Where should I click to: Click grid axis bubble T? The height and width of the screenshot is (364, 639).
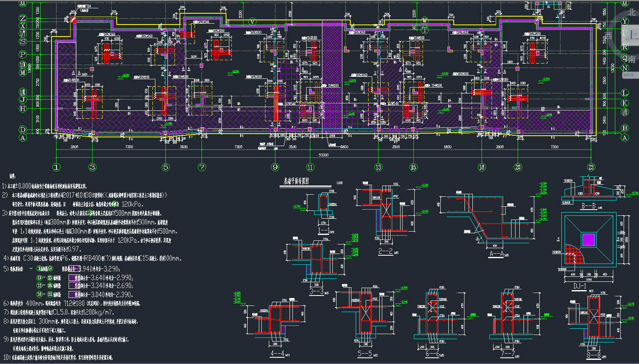(x=425, y=30)
